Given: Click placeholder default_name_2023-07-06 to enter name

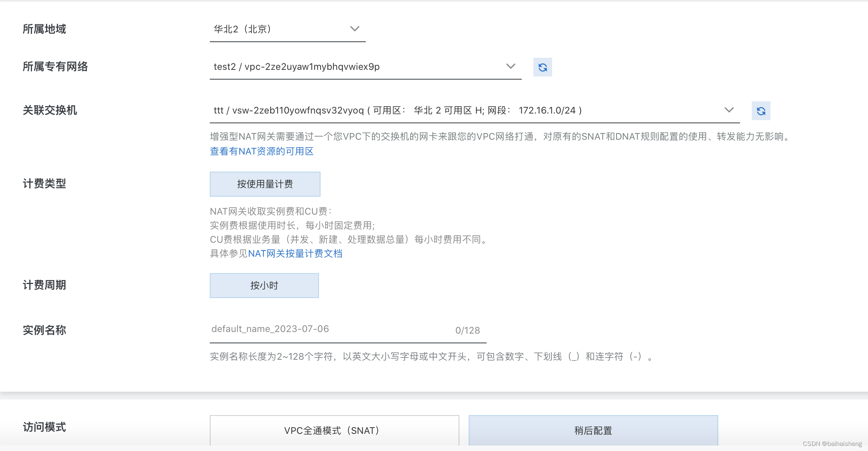Looking at the screenshot, I should (x=270, y=329).
